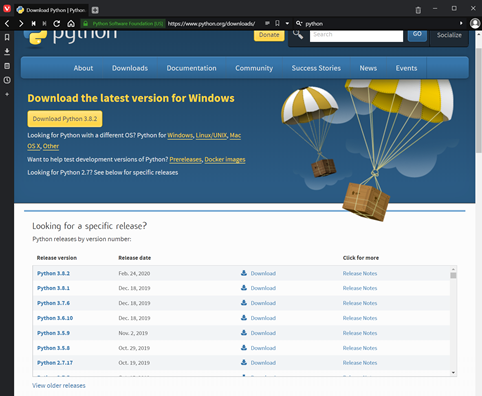Focus the python.org Search input field

(x=356, y=35)
